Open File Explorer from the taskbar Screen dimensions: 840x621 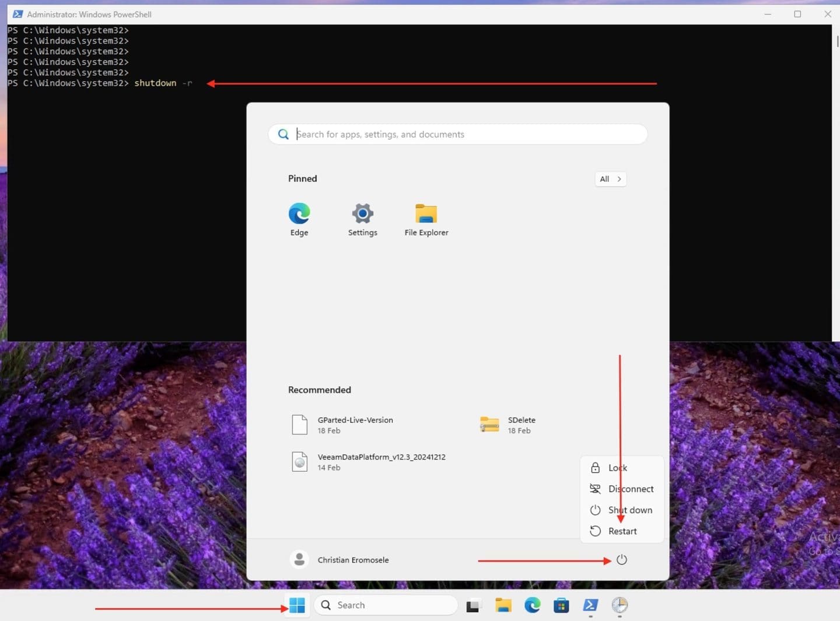tap(503, 605)
